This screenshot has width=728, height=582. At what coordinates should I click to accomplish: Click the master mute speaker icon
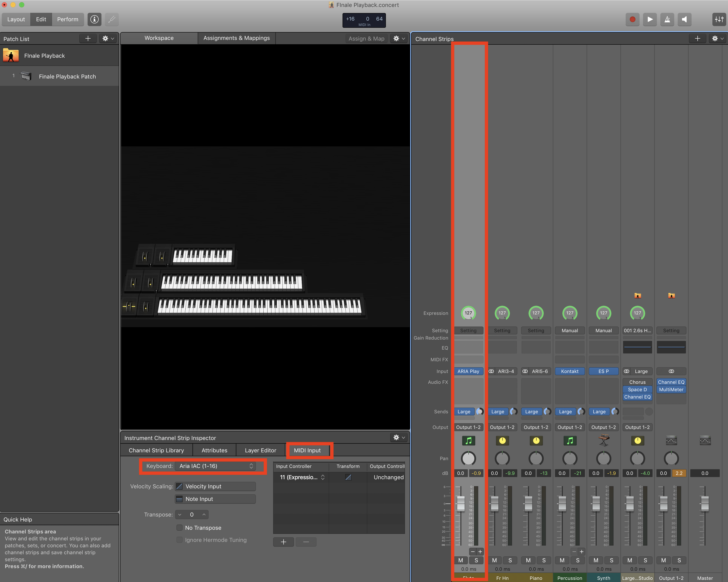(x=684, y=19)
